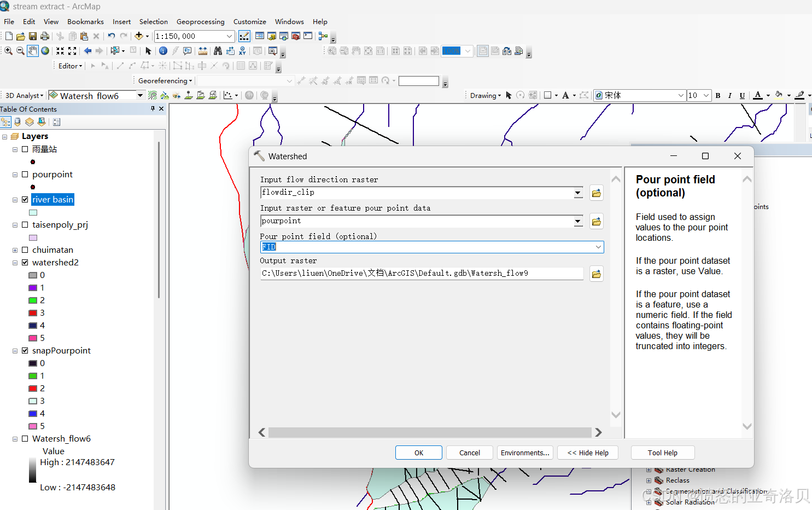Enable the chuimatan layer checkbox
This screenshot has height=510, width=812.
25,250
